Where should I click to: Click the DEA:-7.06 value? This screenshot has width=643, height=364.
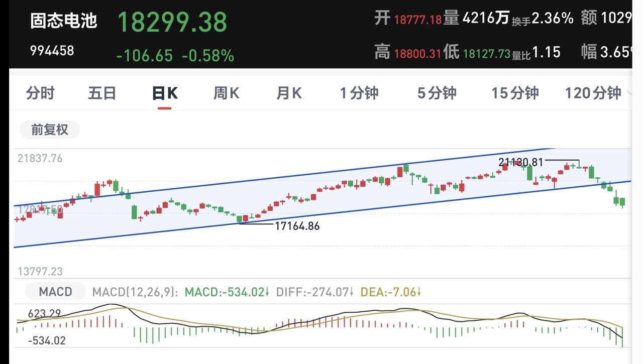coord(391,292)
